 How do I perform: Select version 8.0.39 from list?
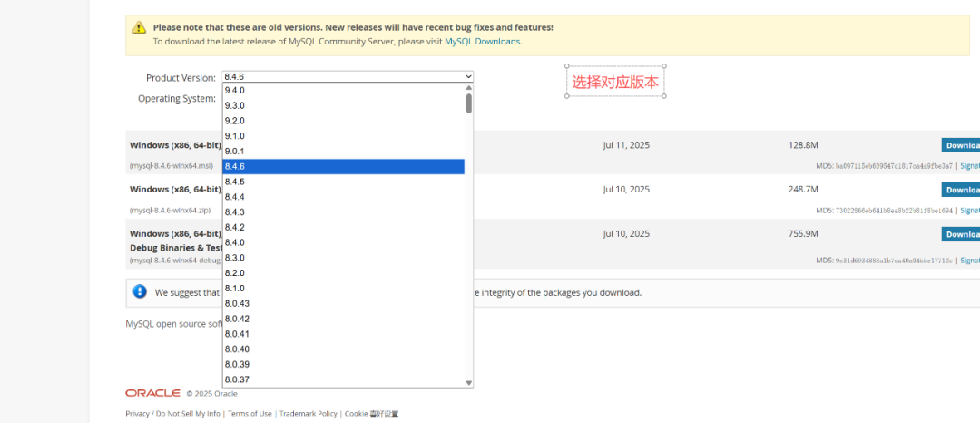(343, 364)
